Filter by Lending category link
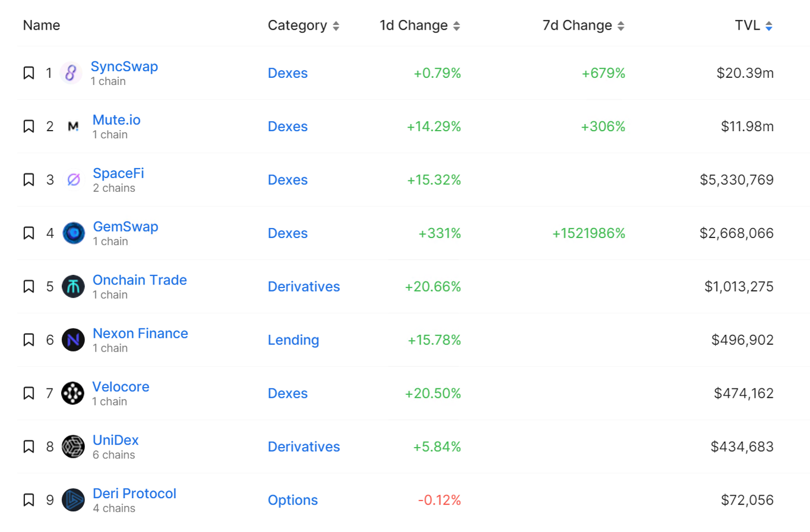The height and width of the screenshot is (532, 810). [293, 340]
